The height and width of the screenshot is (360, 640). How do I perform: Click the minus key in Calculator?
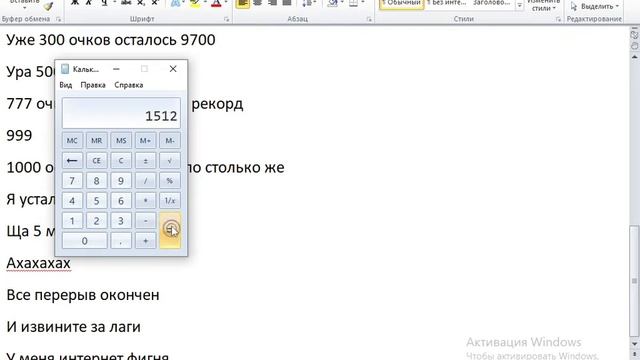[145, 221]
